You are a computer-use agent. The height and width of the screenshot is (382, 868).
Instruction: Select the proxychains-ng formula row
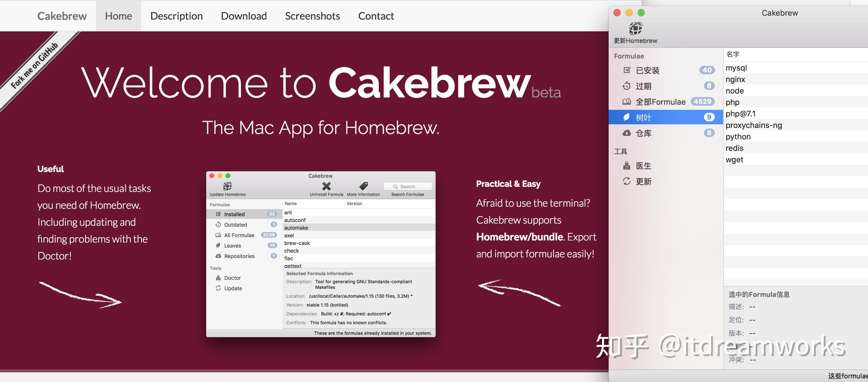(x=754, y=125)
